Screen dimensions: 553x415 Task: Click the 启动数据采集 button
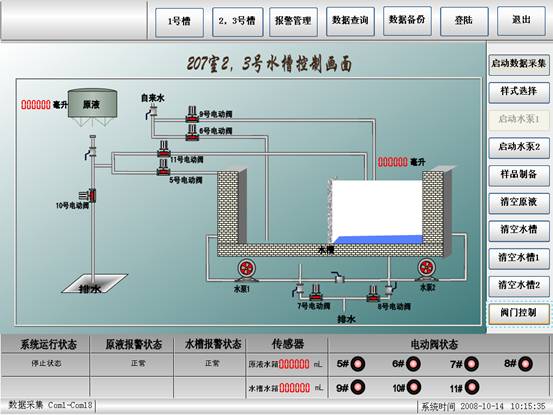coord(519,64)
